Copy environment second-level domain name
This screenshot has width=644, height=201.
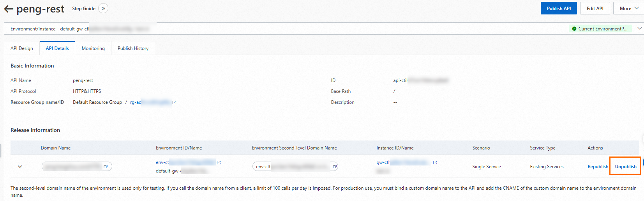tap(334, 167)
